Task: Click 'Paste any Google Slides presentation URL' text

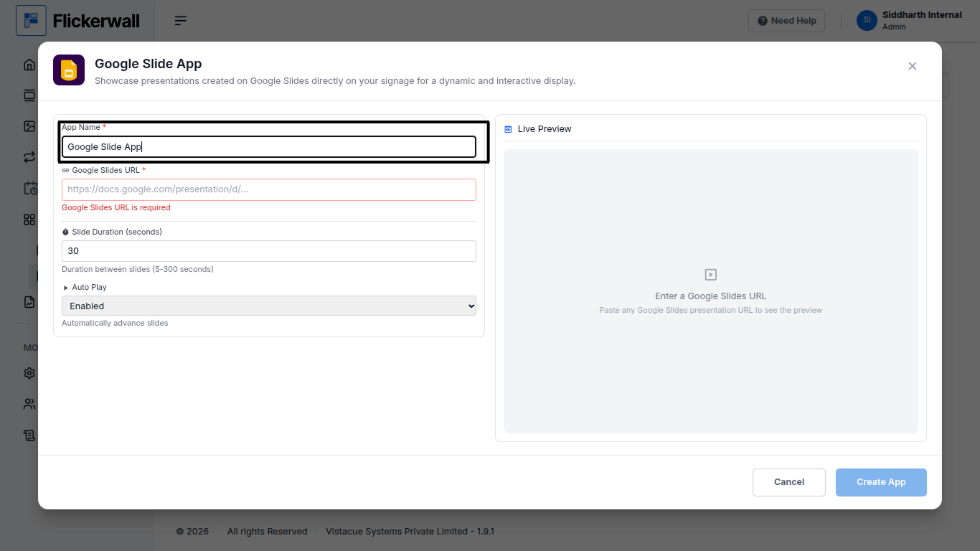Action: click(711, 311)
